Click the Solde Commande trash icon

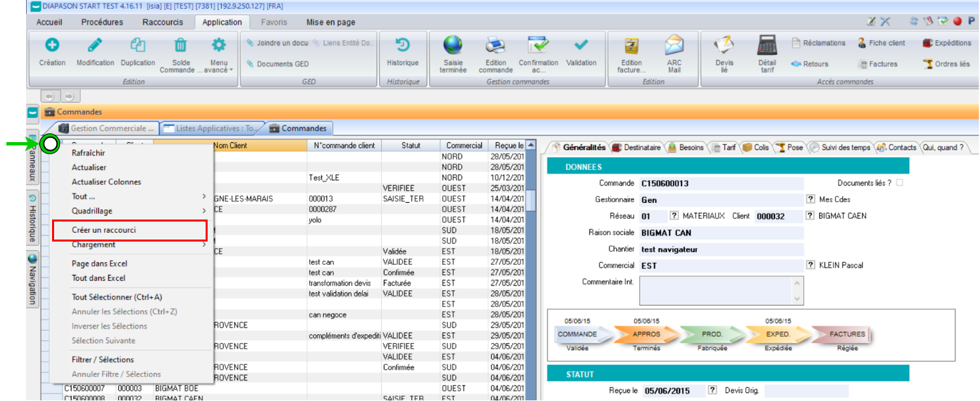click(181, 46)
